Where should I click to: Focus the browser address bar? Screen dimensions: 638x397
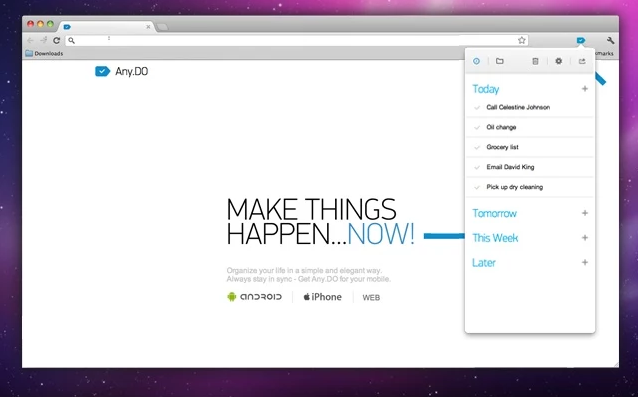point(296,40)
